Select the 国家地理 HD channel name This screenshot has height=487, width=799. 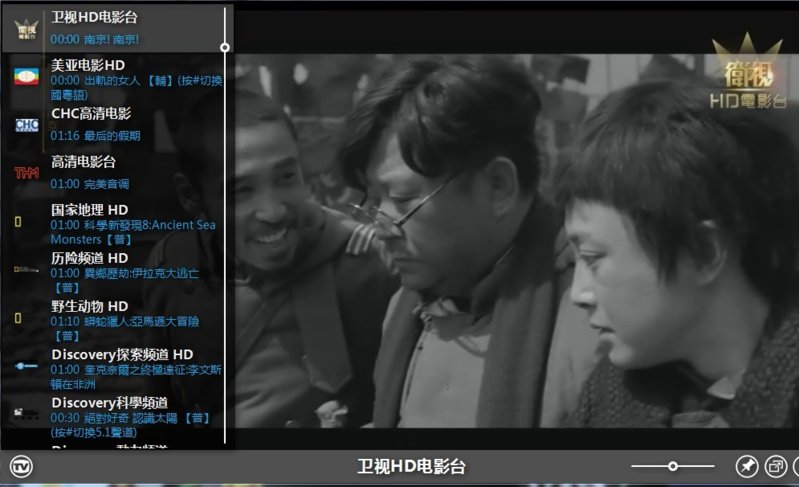(89, 210)
